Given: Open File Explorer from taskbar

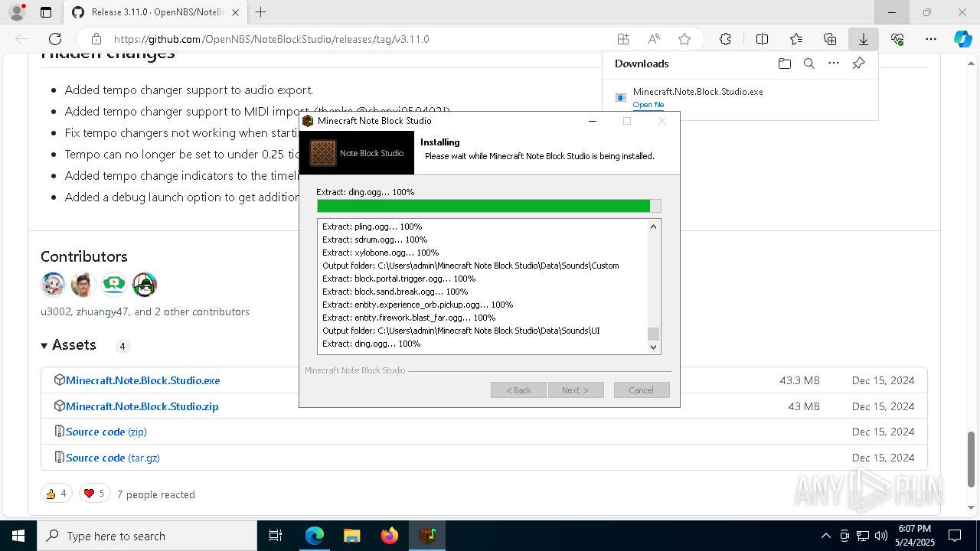Looking at the screenshot, I should [351, 536].
